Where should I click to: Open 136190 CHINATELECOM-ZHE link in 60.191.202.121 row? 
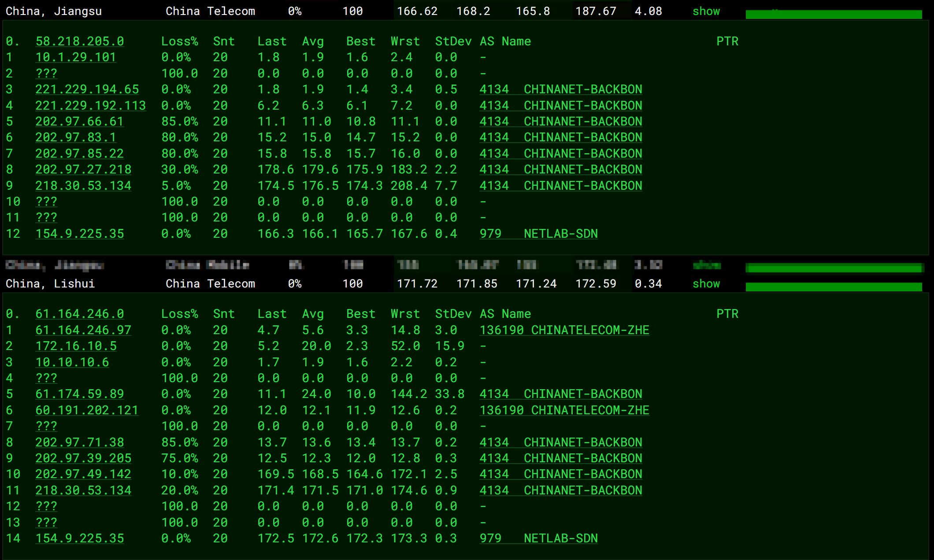(564, 410)
